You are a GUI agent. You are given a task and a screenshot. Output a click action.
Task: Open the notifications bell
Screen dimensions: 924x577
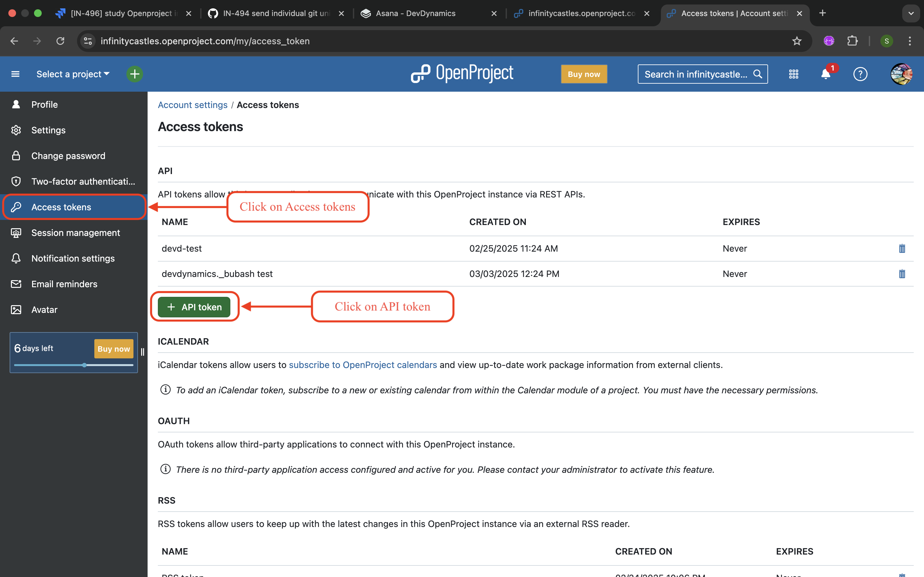[x=826, y=74]
